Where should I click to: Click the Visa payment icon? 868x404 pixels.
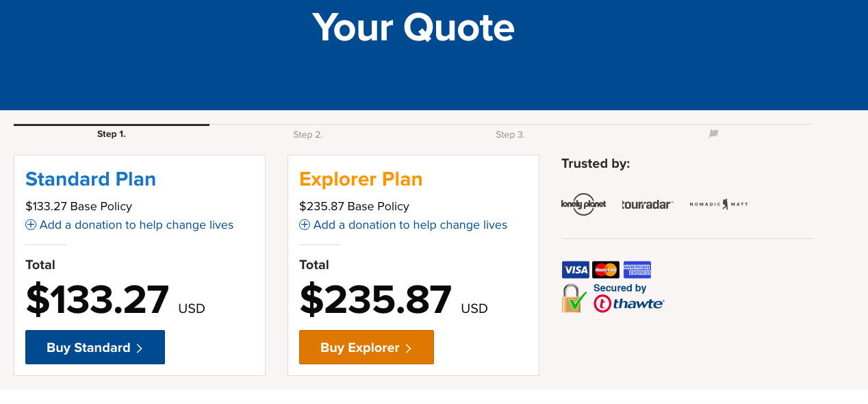575,269
